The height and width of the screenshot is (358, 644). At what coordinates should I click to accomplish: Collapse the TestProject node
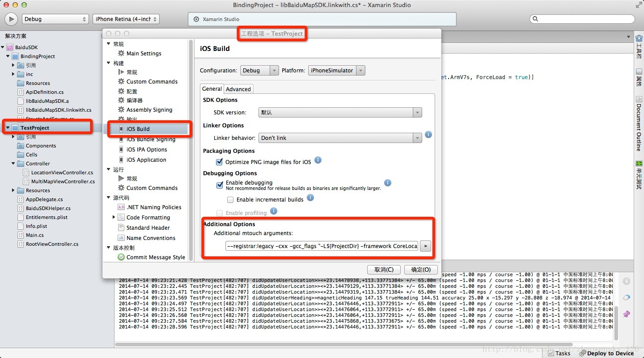click(8, 128)
